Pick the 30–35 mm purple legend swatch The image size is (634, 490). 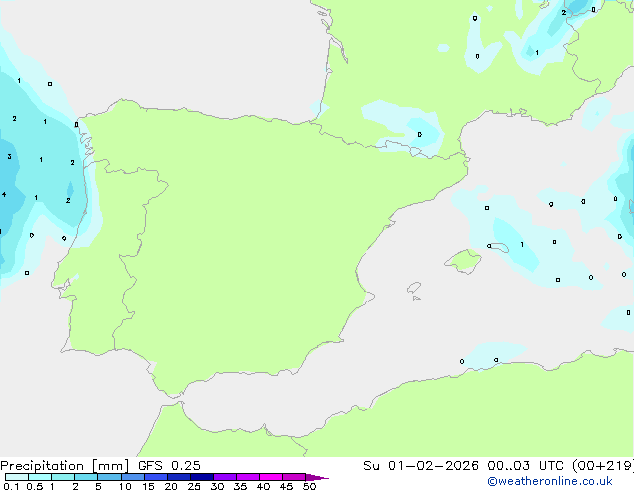[225, 477]
